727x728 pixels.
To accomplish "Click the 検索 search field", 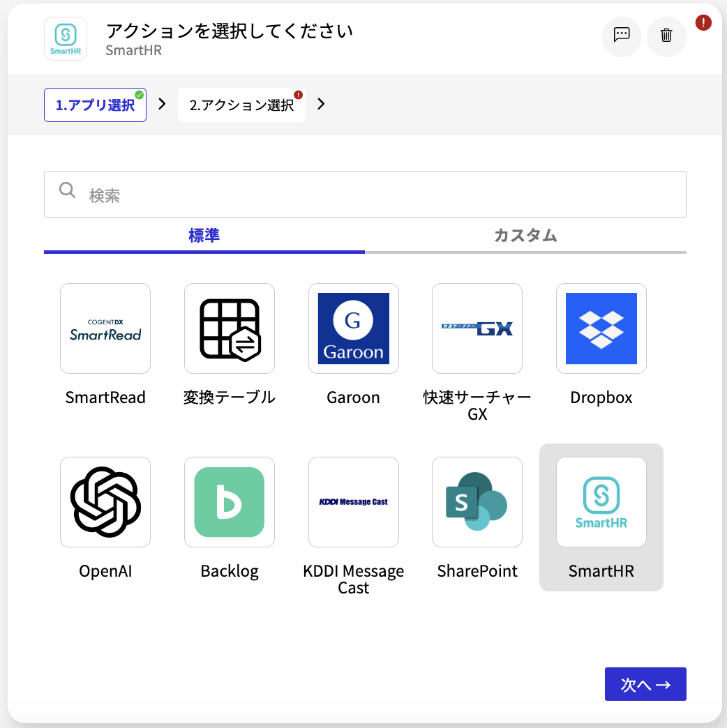I will tap(365, 195).
